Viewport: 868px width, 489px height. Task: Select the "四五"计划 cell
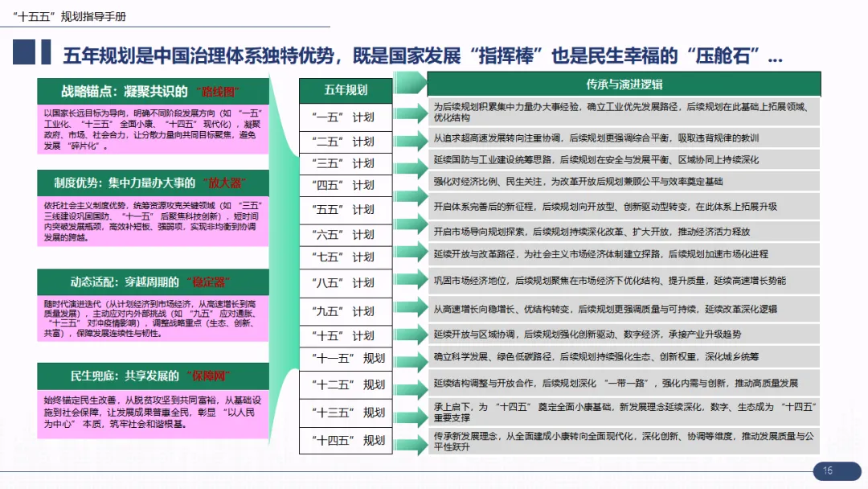[346, 185]
